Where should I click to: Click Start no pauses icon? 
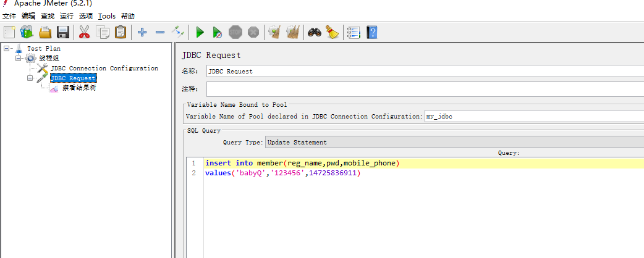[217, 32]
